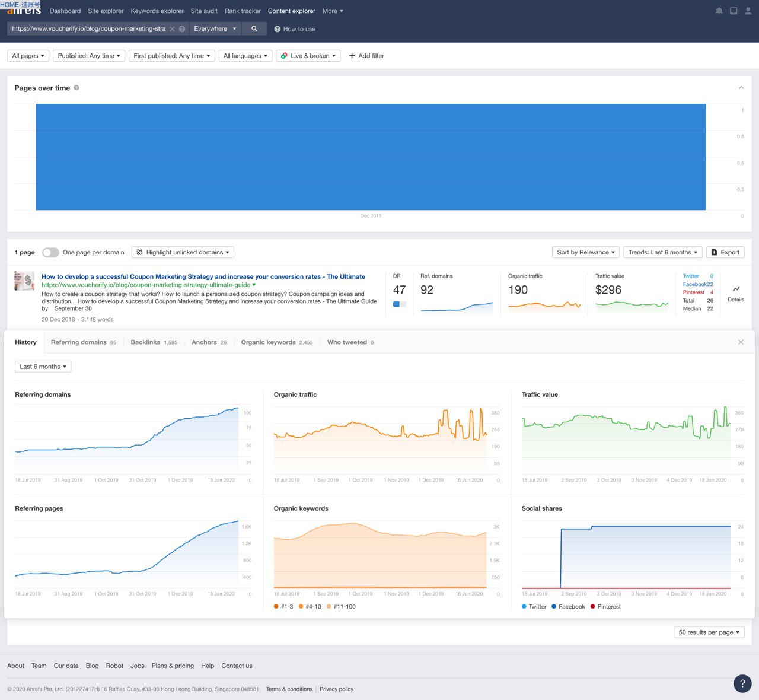
Task: Toggle Facebook series in Social shares legend
Action: (x=568, y=607)
